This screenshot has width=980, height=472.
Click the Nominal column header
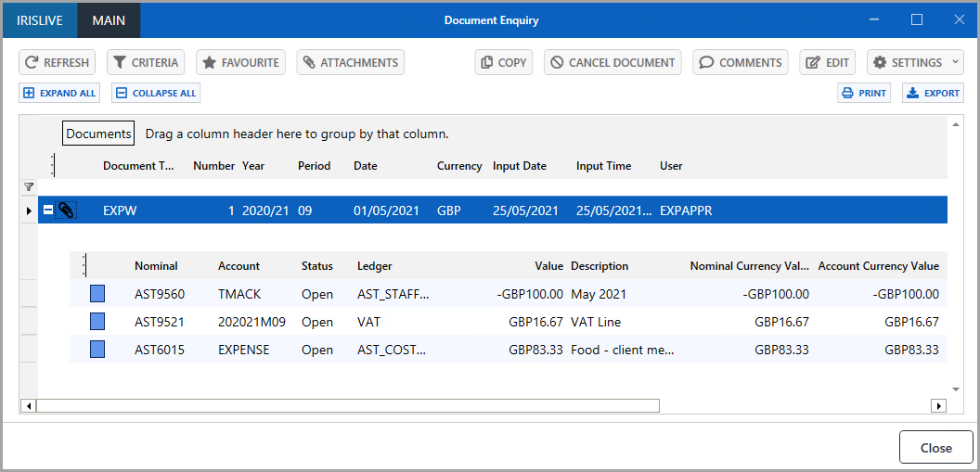(x=156, y=266)
